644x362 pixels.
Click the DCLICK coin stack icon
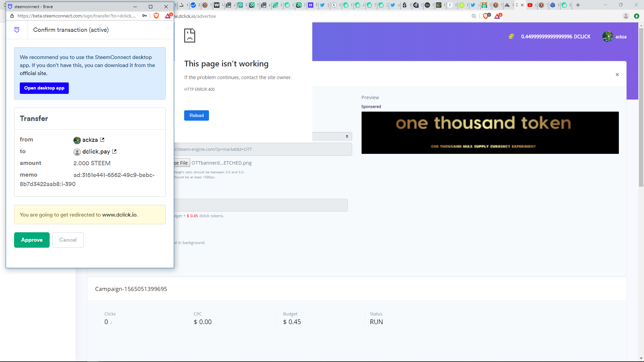(511, 37)
